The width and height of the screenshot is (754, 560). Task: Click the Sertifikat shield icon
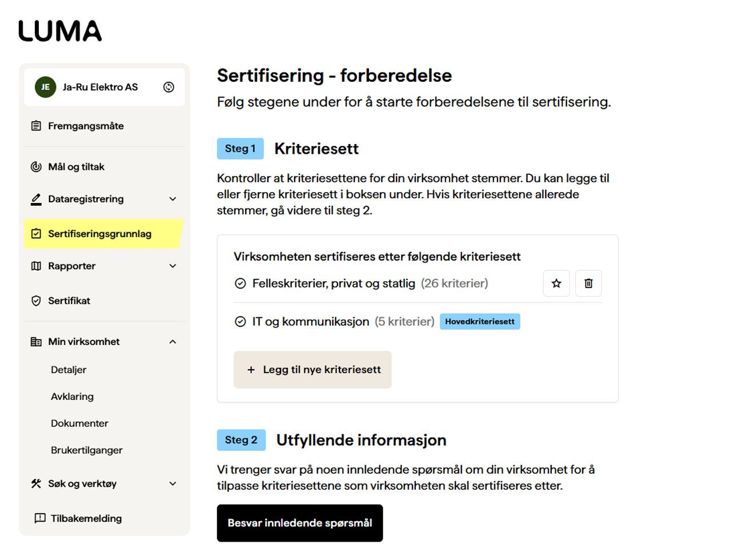coord(35,301)
